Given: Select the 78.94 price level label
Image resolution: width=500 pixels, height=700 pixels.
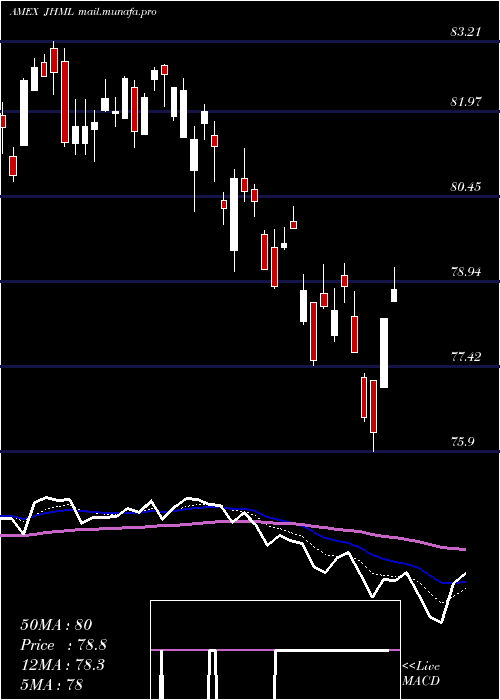Looking at the screenshot, I should 466,272.
